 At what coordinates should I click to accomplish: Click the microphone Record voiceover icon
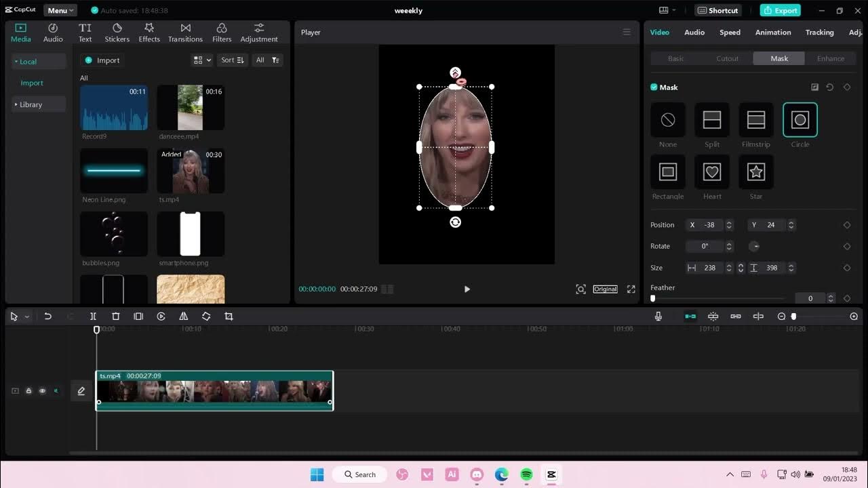[x=658, y=317]
